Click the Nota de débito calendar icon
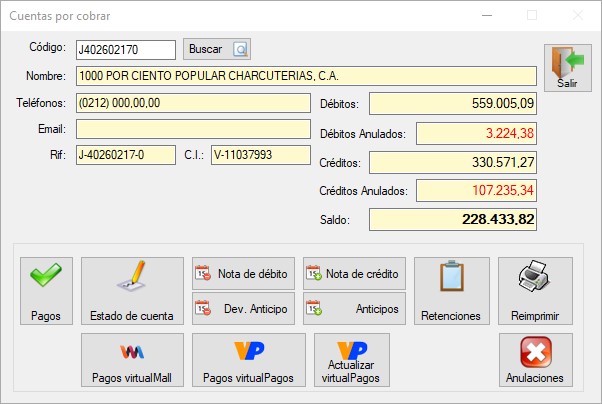 (203, 273)
